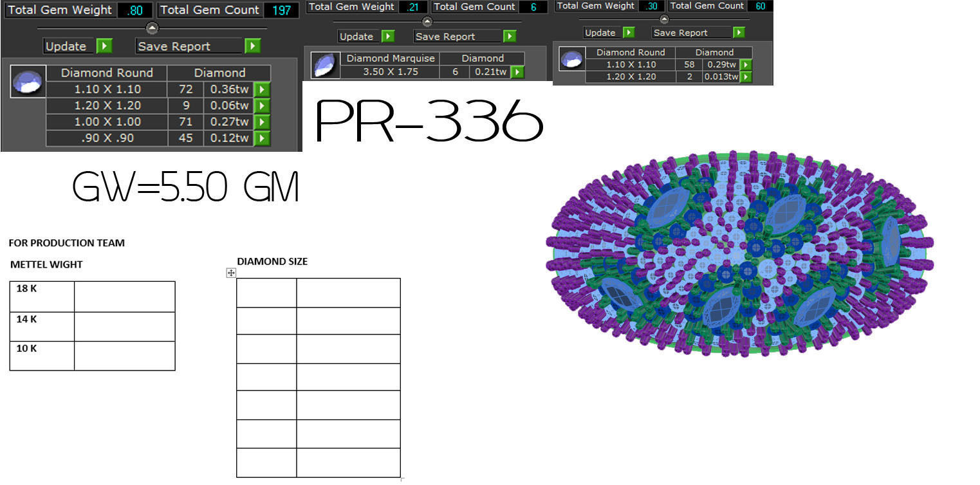Click Total Gem Count value 197
The width and height of the screenshot is (980, 485).
click(281, 10)
